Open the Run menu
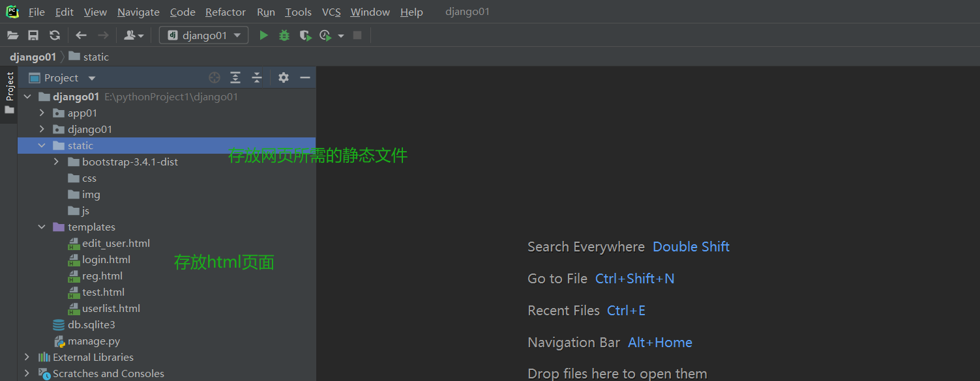This screenshot has height=381, width=980. click(x=266, y=12)
